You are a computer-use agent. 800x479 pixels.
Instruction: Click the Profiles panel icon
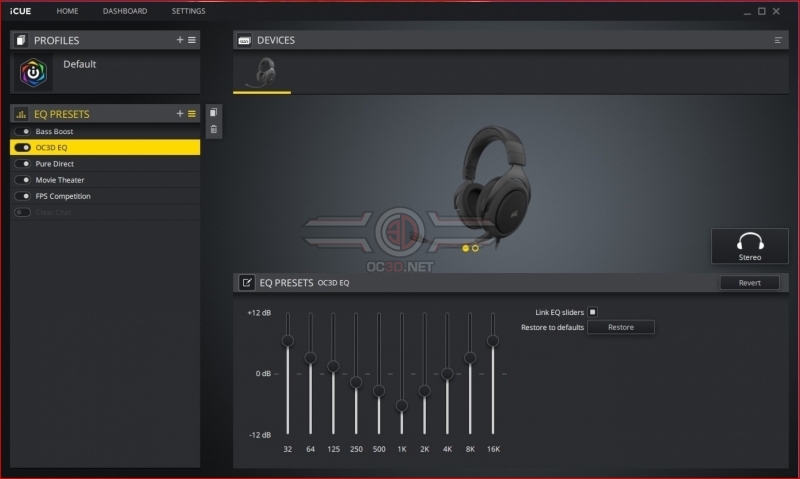coord(21,40)
